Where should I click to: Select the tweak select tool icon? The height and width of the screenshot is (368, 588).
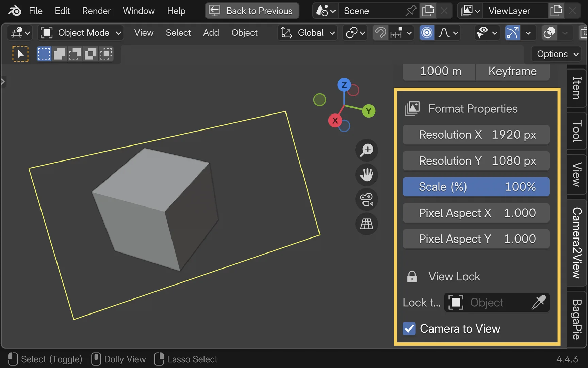tap(20, 54)
